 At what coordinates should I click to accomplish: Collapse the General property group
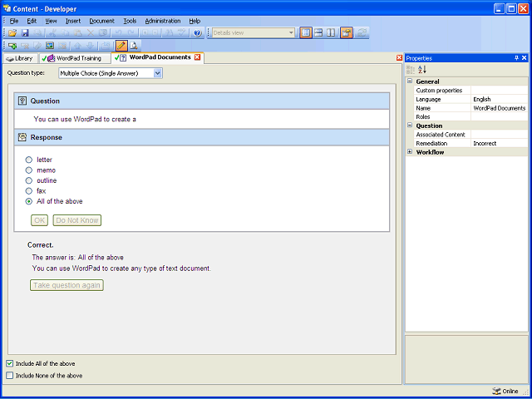point(410,81)
